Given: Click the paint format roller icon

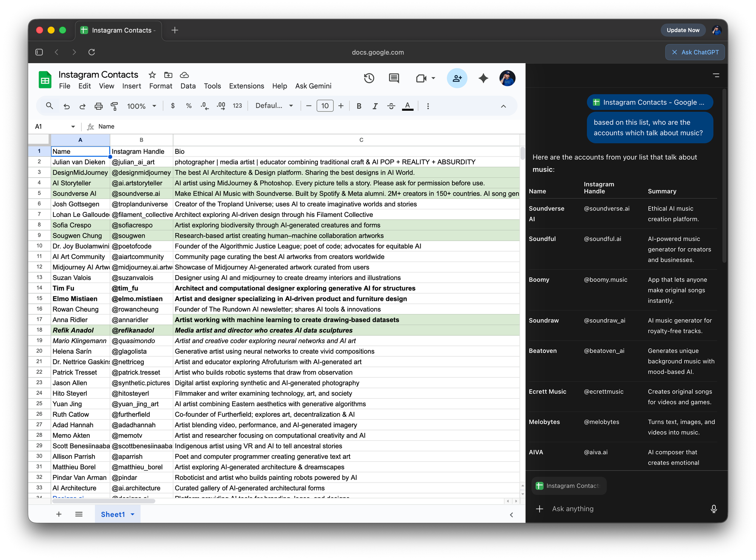Looking at the screenshot, I should [x=114, y=106].
